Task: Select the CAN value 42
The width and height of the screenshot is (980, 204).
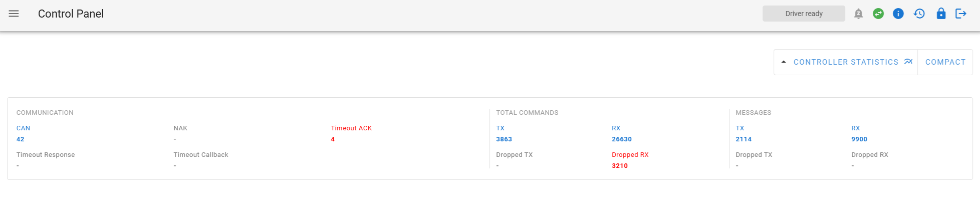Action: pos(21,139)
